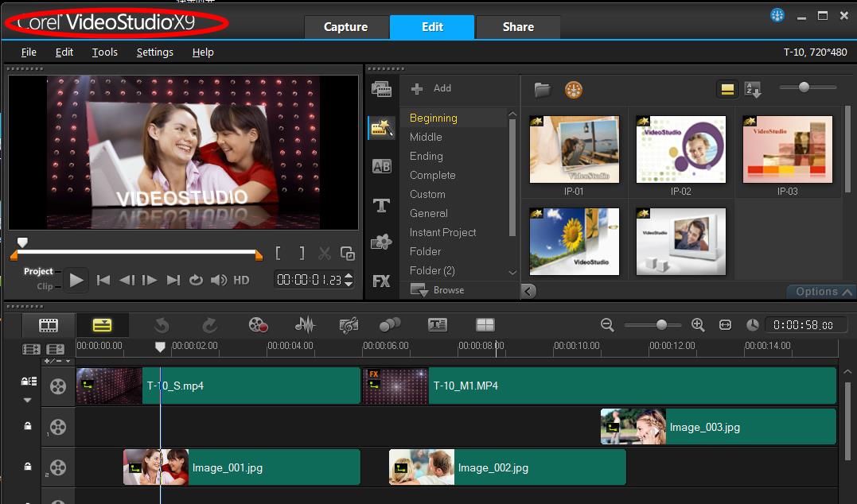Toggle ripple editing lock on video track

(29, 381)
